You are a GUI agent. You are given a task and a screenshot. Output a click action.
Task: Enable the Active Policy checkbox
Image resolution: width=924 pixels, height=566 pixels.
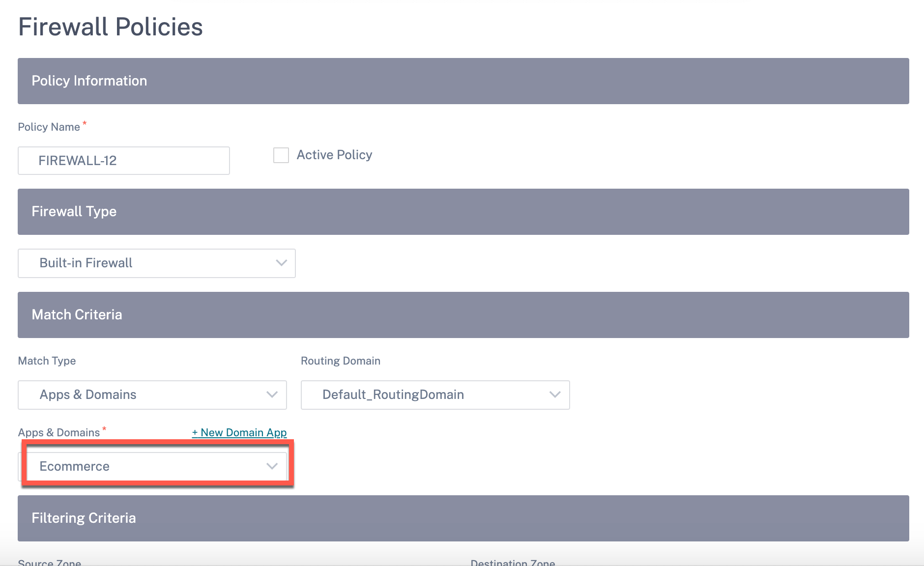pyautogui.click(x=281, y=155)
